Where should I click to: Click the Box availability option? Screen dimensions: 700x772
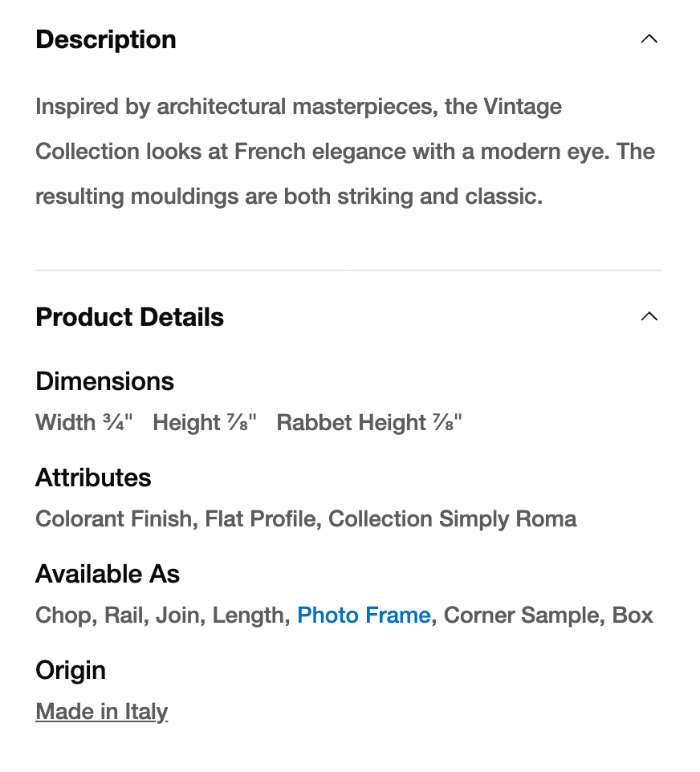pyautogui.click(x=633, y=616)
